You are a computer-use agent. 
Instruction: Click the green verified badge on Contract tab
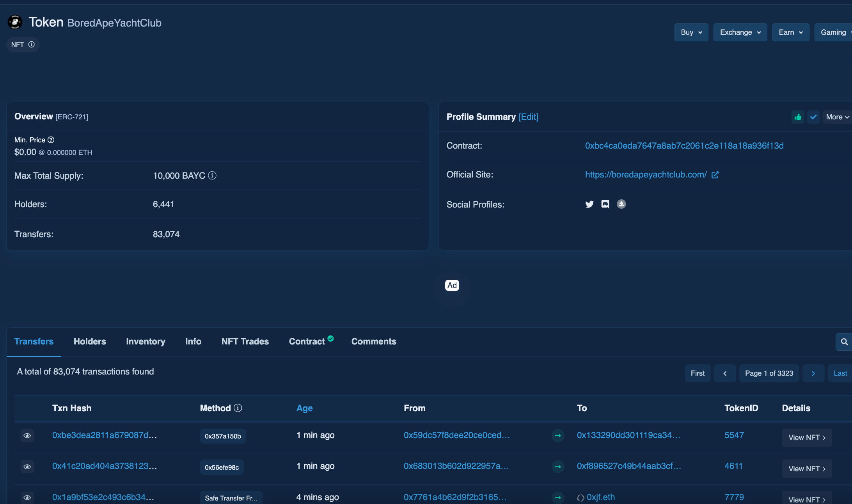(331, 338)
